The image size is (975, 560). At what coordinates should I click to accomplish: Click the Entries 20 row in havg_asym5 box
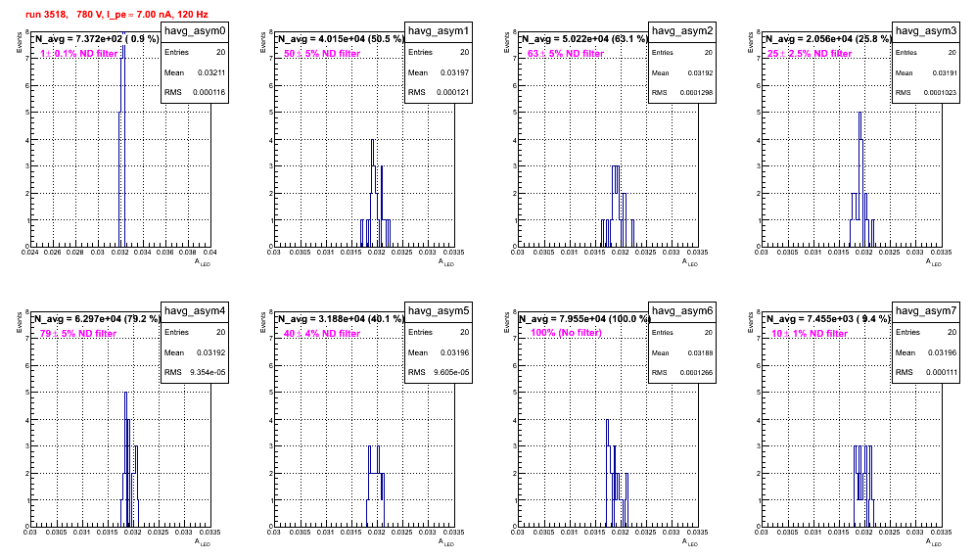coord(439,332)
